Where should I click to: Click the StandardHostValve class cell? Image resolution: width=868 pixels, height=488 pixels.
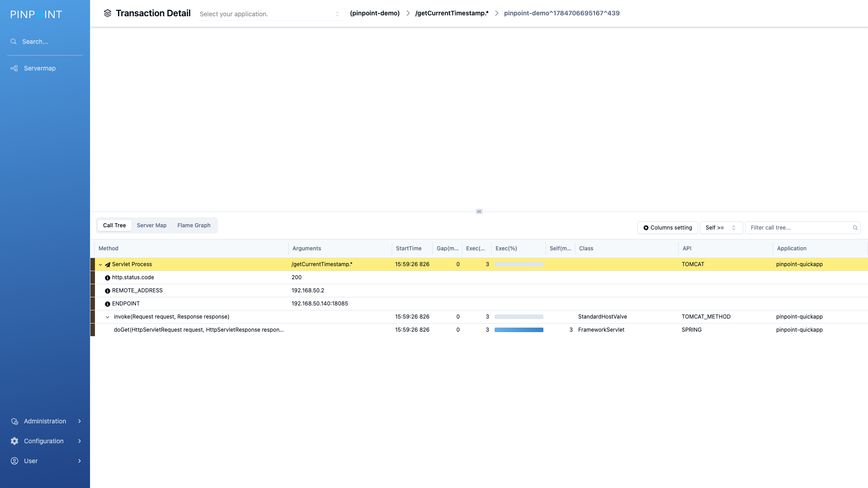(603, 317)
